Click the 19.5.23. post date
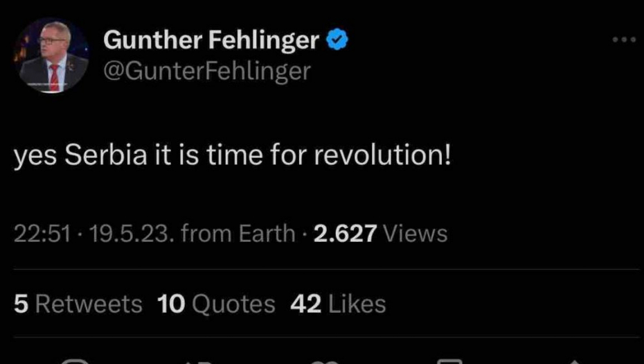The image size is (644, 364). pos(131,234)
